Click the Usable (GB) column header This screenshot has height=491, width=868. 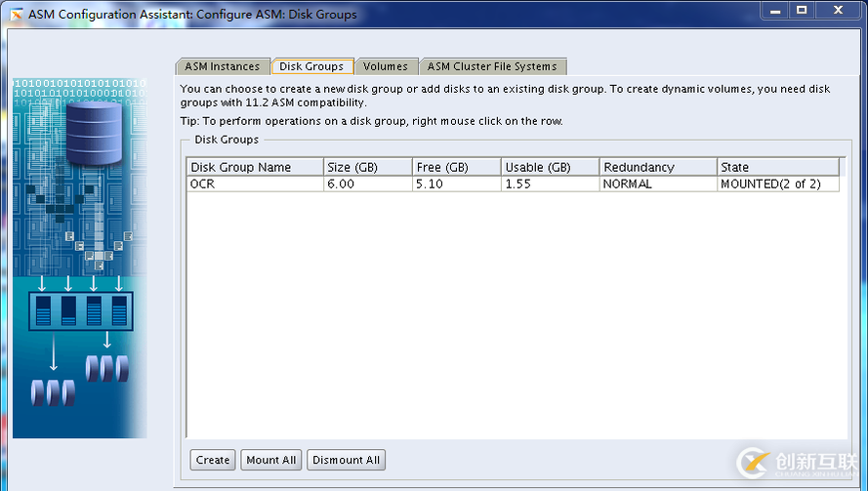coord(551,167)
